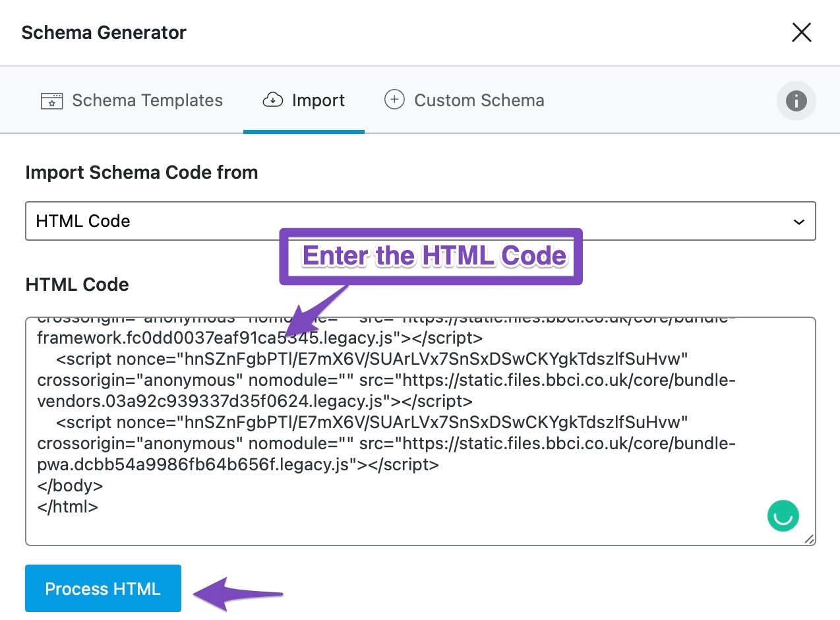This screenshot has height=620, width=840.
Task: Click the 'Schema Generator' dialog title
Action: pyautogui.click(x=104, y=32)
